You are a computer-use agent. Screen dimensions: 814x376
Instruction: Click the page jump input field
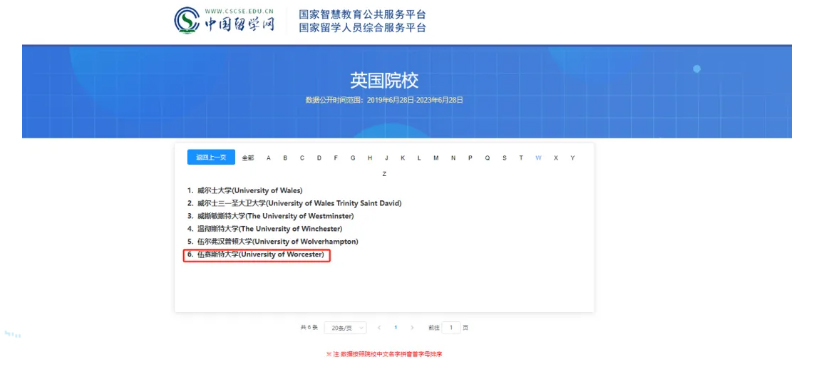click(x=451, y=328)
